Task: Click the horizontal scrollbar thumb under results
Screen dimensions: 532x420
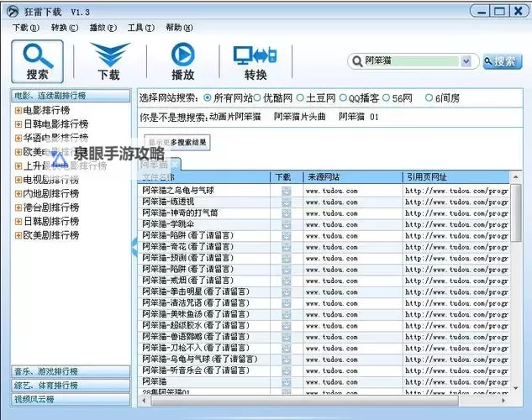Action: coord(305,401)
